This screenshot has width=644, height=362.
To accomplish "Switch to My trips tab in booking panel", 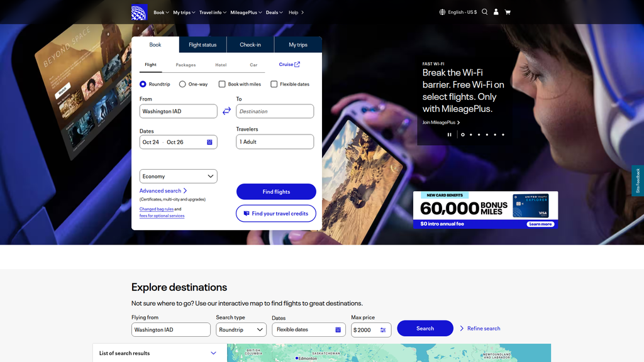I will (x=298, y=45).
